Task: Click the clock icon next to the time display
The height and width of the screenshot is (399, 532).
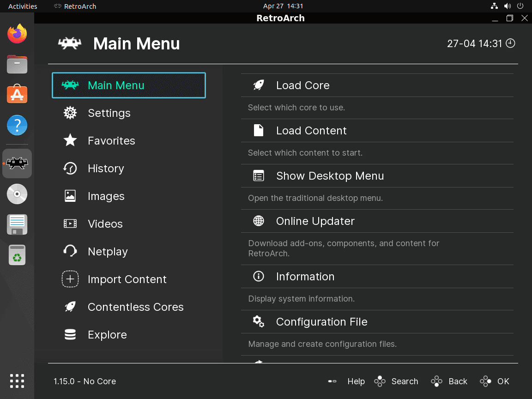Action: point(510,43)
